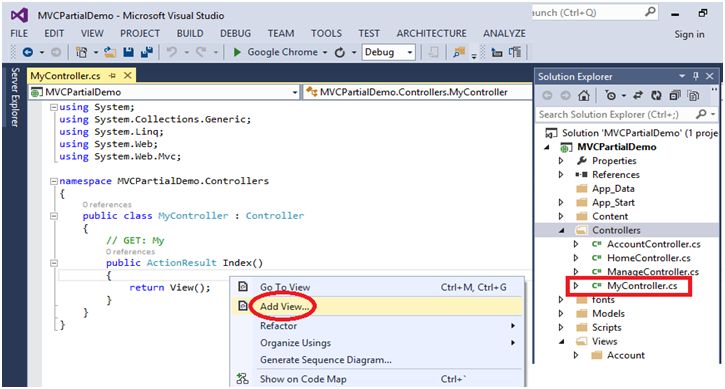Start debugging with the green play icon
725x389 pixels.
(237, 52)
